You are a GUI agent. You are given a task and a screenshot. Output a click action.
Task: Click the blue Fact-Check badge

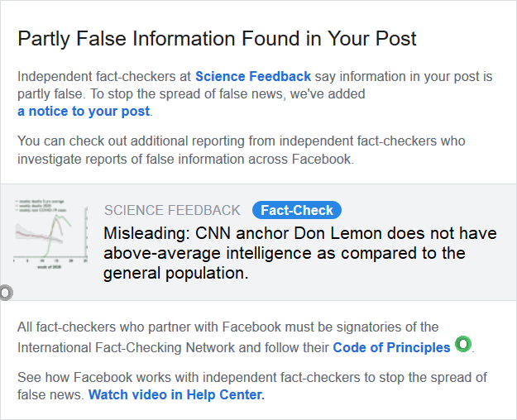[297, 210]
